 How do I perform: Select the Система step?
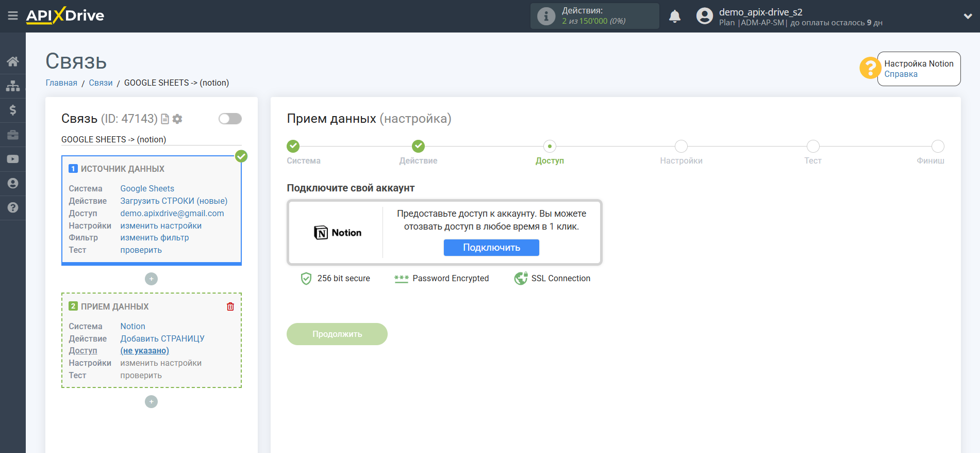pyautogui.click(x=293, y=146)
